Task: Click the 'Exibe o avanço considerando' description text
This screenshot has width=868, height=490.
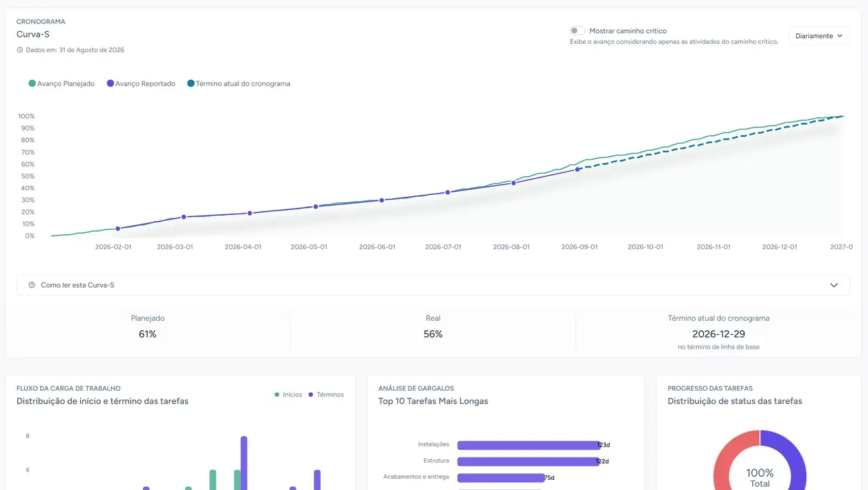Action: tap(674, 42)
